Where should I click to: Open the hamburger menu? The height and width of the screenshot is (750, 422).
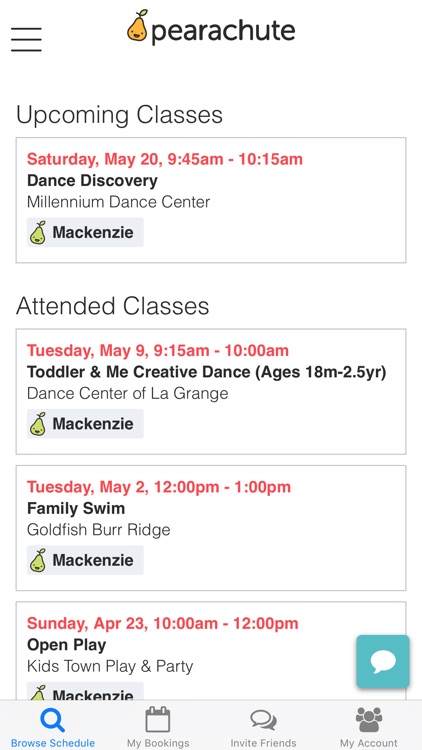(26, 39)
